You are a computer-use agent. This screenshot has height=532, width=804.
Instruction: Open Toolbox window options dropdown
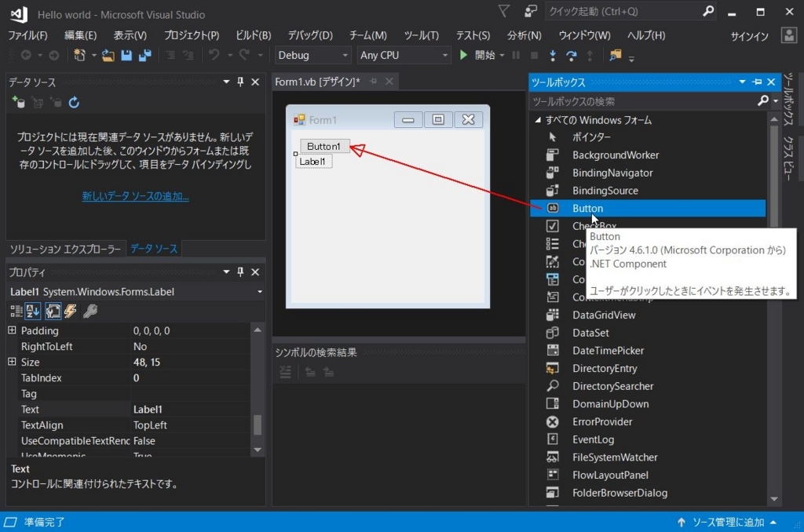point(742,82)
